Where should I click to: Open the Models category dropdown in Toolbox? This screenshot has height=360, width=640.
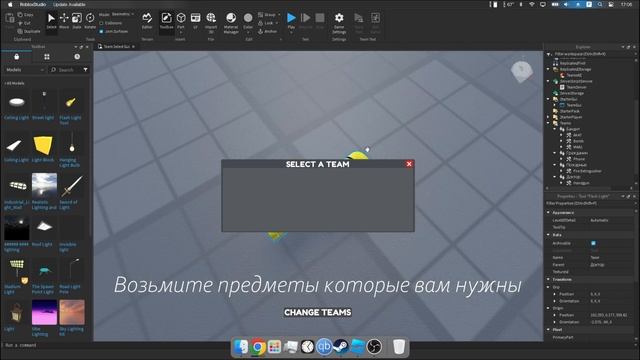pyautogui.click(x=24, y=70)
